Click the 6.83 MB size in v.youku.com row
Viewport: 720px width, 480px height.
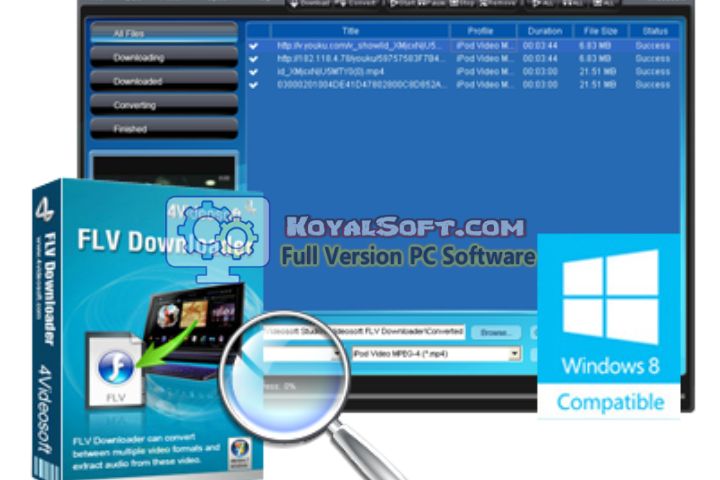tap(595, 46)
